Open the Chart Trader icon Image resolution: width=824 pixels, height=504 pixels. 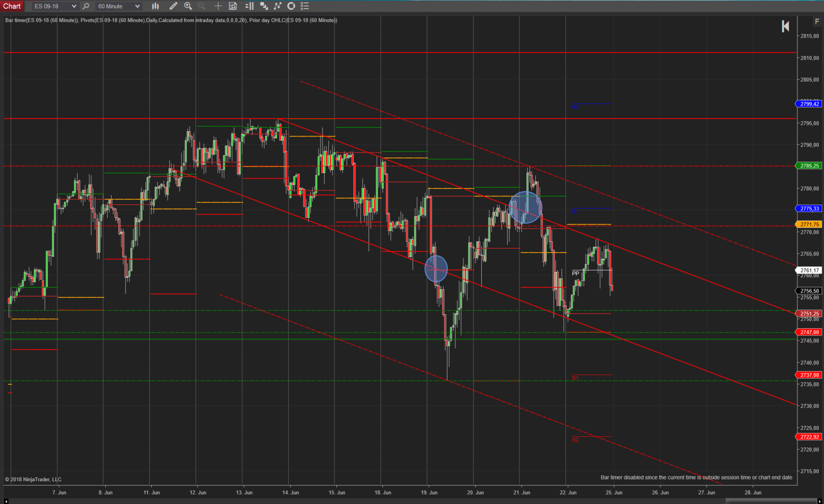pos(250,6)
